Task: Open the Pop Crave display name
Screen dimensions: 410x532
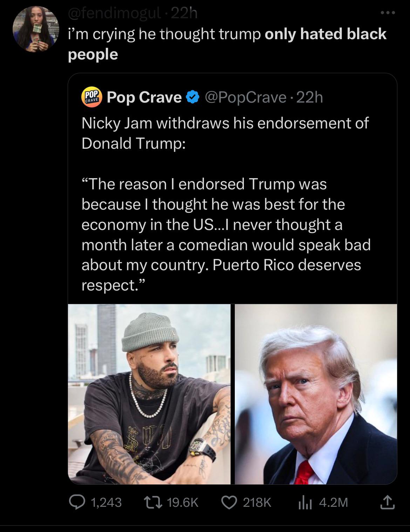Action: click(x=144, y=97)
